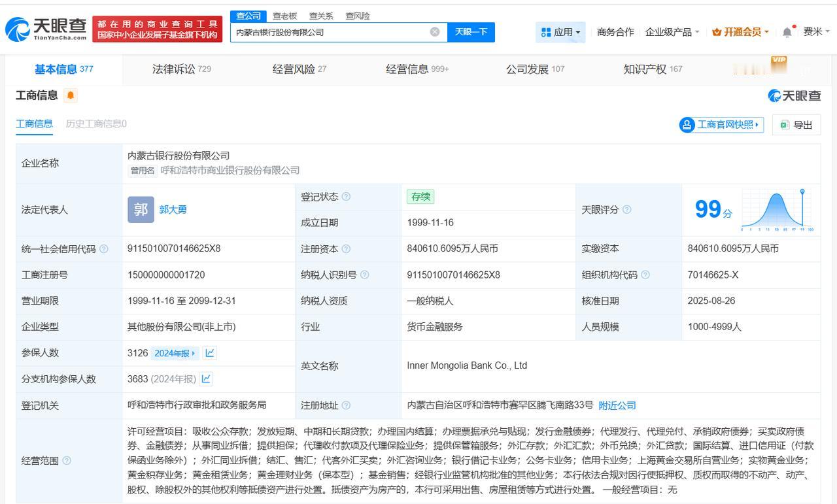Click staff size 1000-4999人
Image resolution: width=837 pixels, height=504 pixels.
tap(715, 327)
